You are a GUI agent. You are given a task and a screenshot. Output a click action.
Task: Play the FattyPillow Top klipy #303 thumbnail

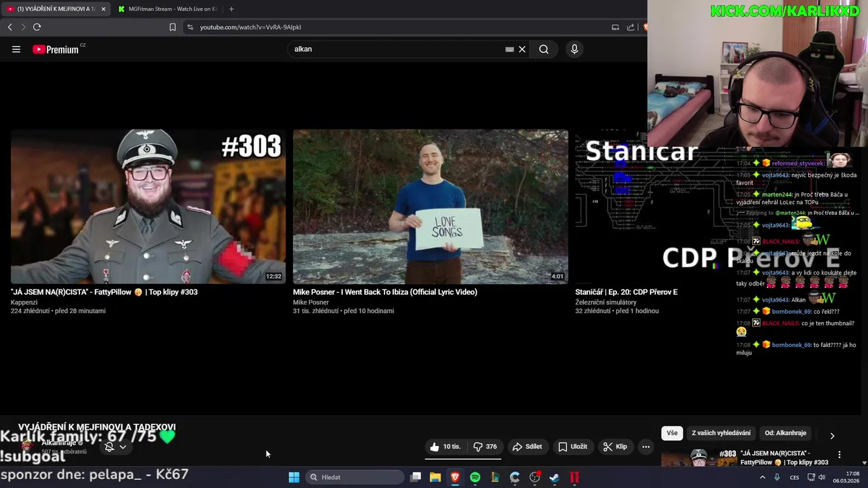point(148,207)
